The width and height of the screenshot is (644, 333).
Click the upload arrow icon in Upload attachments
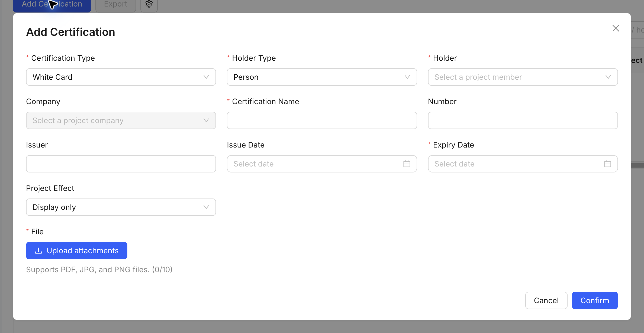coord(38,251)
